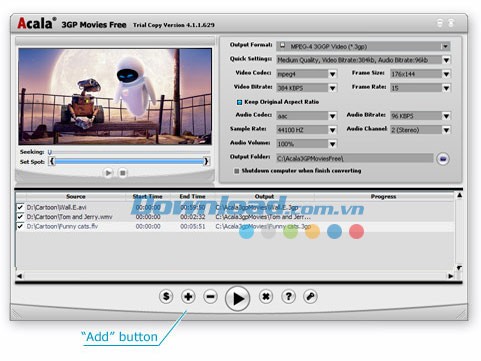The width and height of the screenshot is (481, 361).
Task: Uncheck the Funny cats.flv source file
Action: tap(20, 226)
